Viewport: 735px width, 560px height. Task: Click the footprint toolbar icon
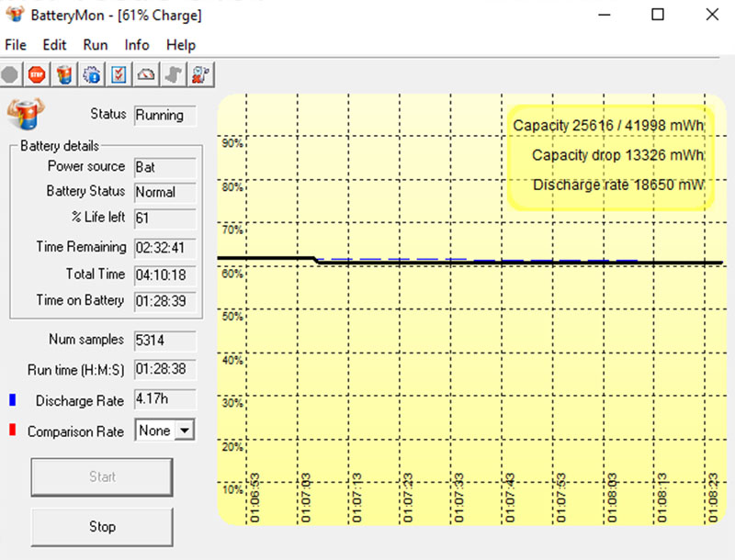(x=172, y=73)
